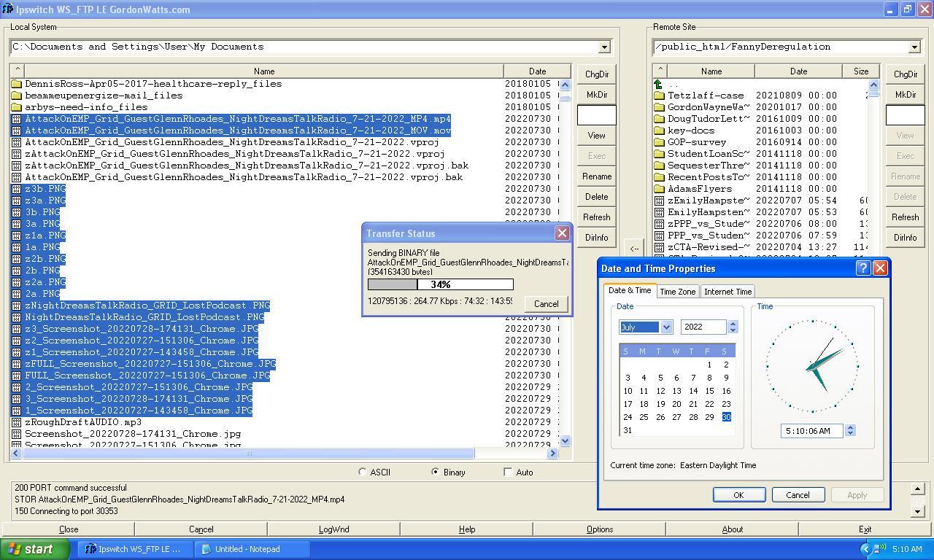Click the SequesterThre~ remote folder icon

[659, 166]
